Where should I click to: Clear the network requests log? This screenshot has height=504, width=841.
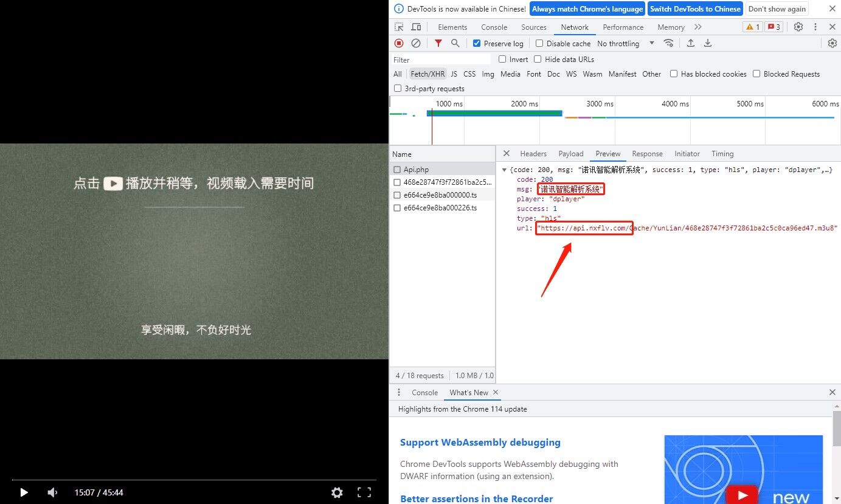(417, 43)
